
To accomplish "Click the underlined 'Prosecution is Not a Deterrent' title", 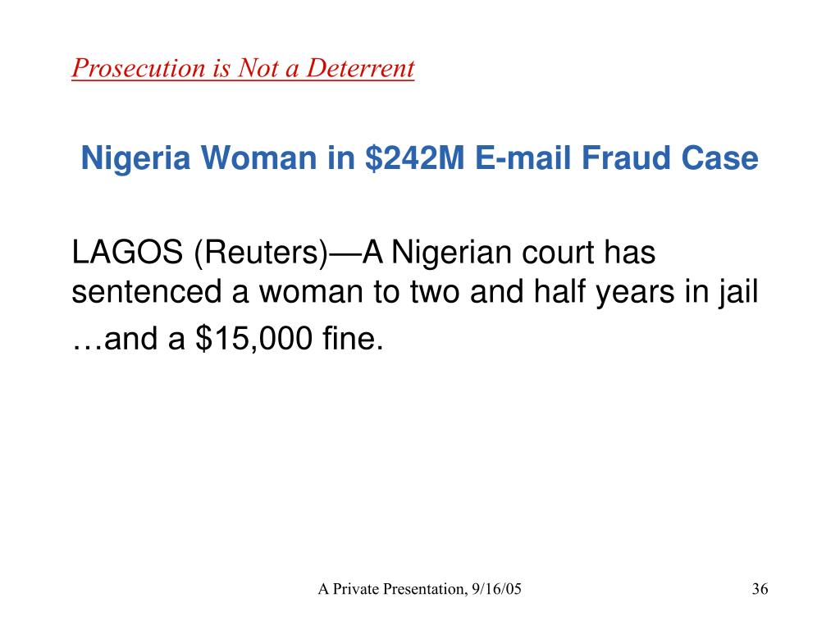I will (x=243, y=68).
